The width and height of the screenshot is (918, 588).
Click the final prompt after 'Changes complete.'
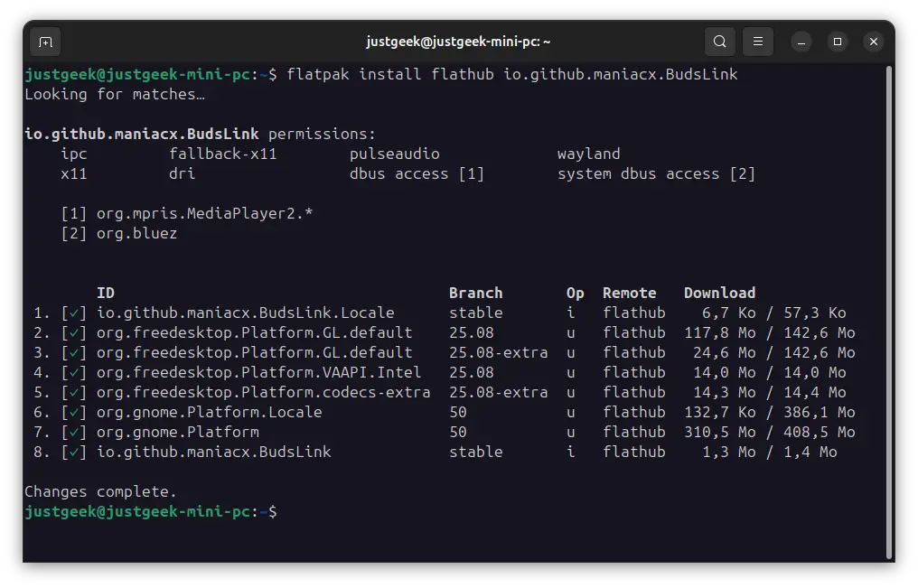pos(151,512)
